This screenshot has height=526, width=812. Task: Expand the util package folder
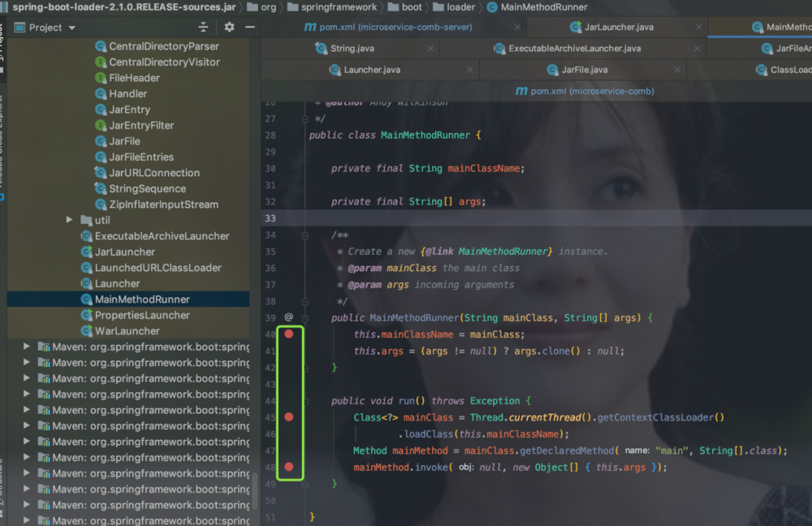coord(69,220)
